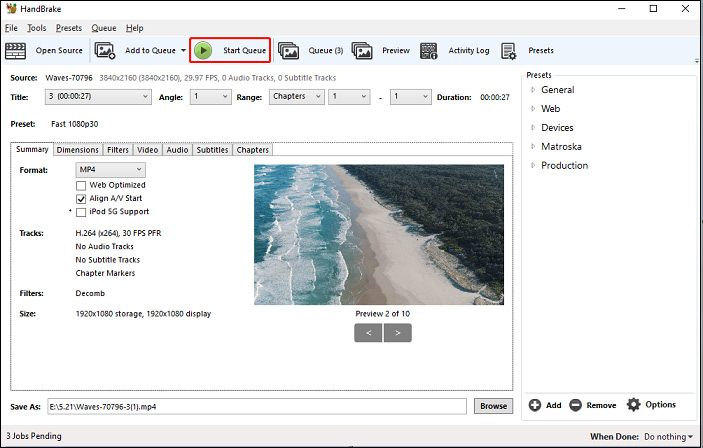The width and height of the screenshot is (703, 448).
Task: Open the starting chapter dropdown
Action: click(x=349, y=97)
